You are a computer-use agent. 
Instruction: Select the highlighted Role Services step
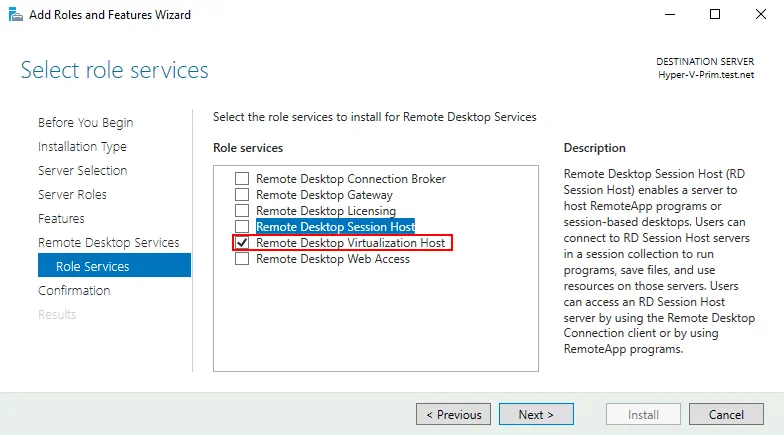[x=92, y=267]
